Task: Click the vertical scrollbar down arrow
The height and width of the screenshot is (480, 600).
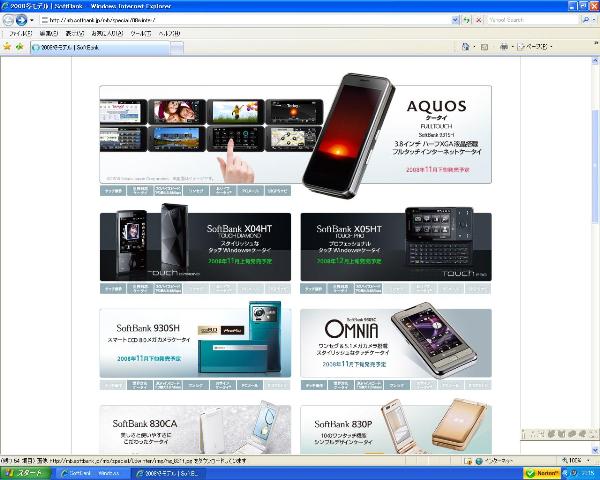Action: pos(595,449)
